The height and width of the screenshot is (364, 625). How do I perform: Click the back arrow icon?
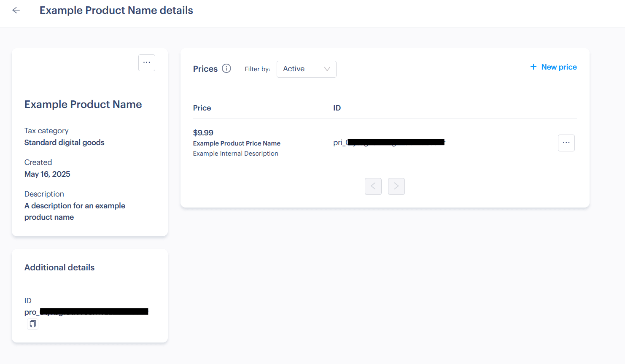(x=16, y=10)
